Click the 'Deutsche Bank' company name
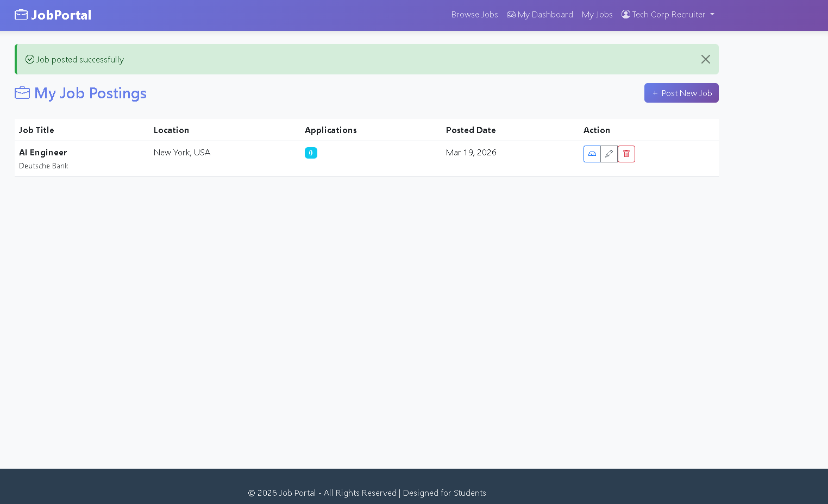This screenshot has width=828, height=504. (x=43, y=166)
